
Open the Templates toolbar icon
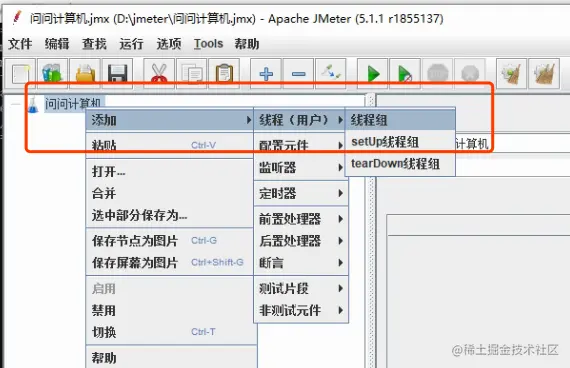click(52, 73)
